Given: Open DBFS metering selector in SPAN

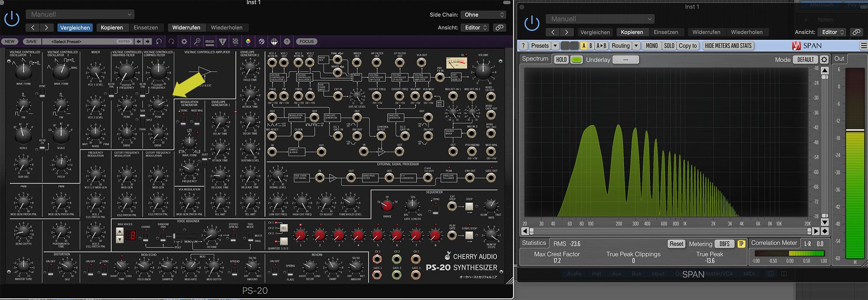Looking at the screenshot, I should tap(725, 244).
